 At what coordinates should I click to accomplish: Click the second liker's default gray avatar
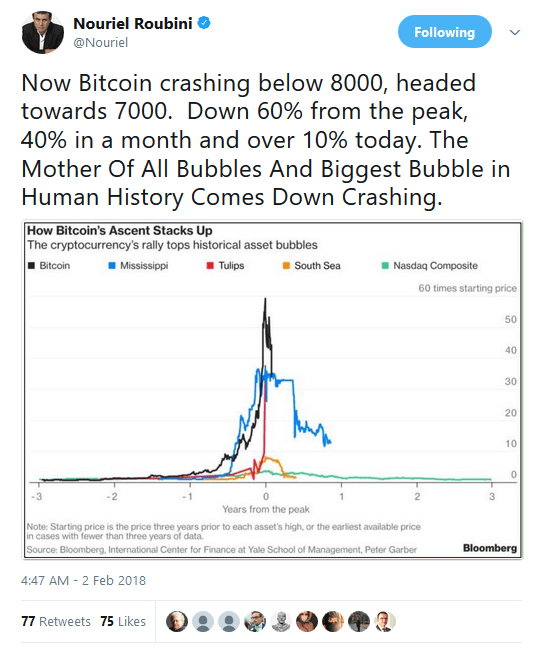203,621
